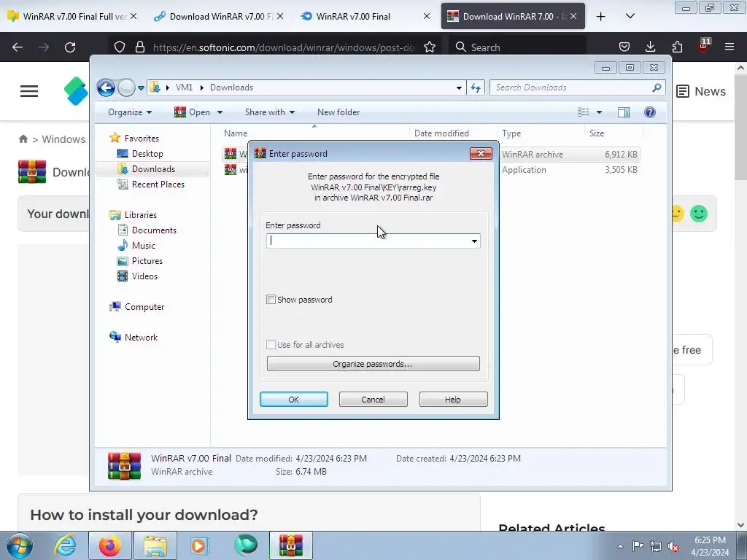Open the Softonic hamburger menu
Image resolution: width=747 pixels, height=560 pixels.
click(x=29, y=91)
